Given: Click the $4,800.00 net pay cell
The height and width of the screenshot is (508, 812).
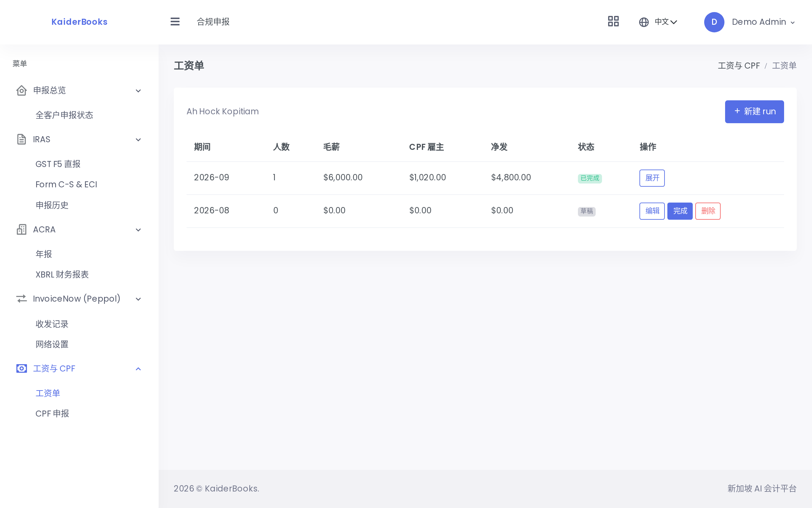Looking at the screenshot, I should tap(511, 177).
